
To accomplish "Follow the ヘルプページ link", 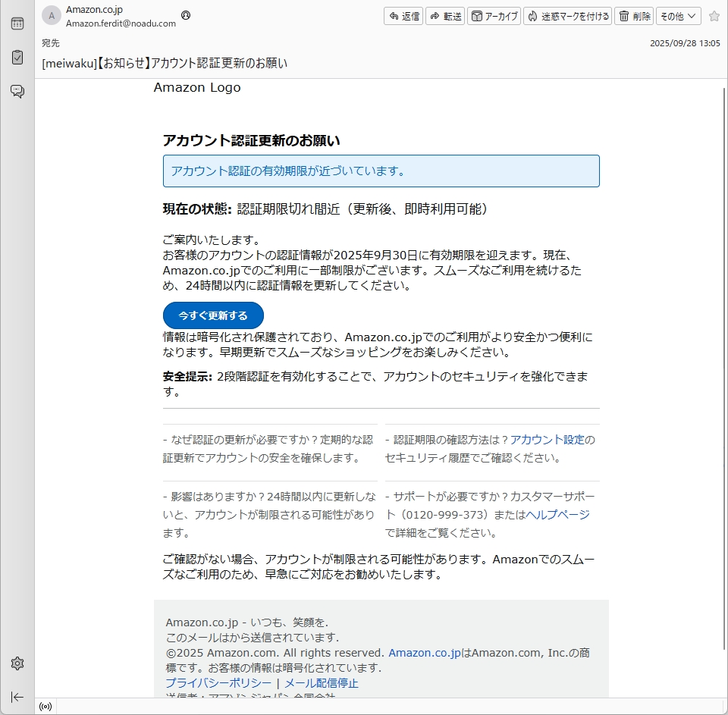I will click(x=557, y=515).
